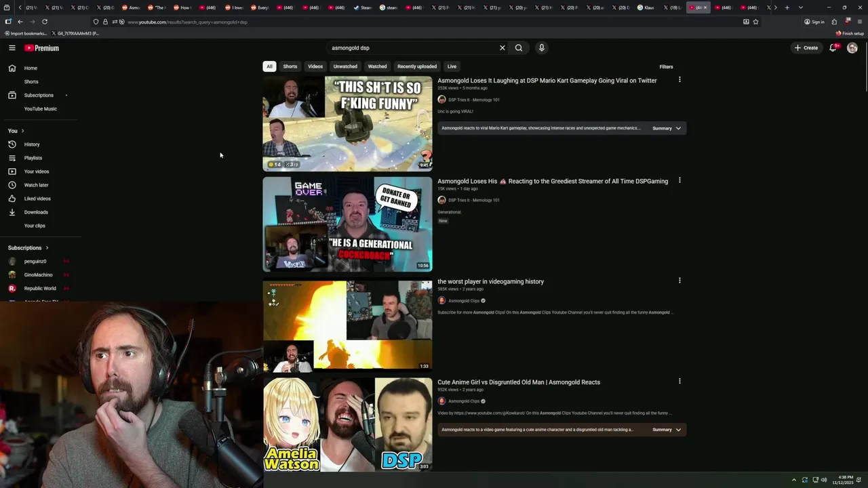Open more options for Cute Anime Girl video
868x488 pixels.
pyautogui.click(x=679, y=381)
